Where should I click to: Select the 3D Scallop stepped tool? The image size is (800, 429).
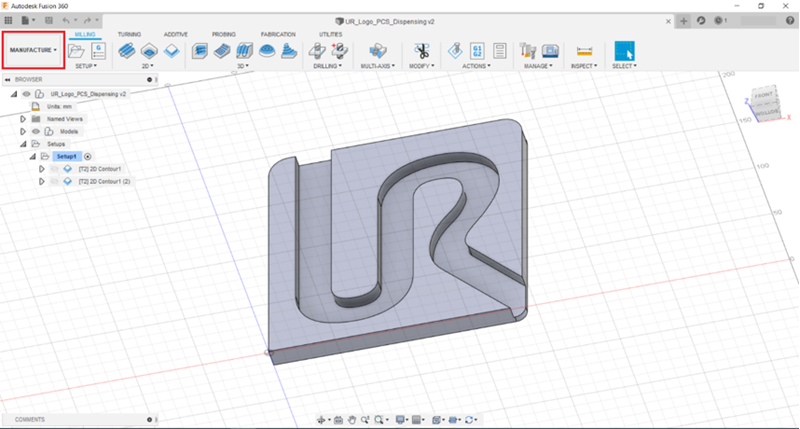[289, 51]
